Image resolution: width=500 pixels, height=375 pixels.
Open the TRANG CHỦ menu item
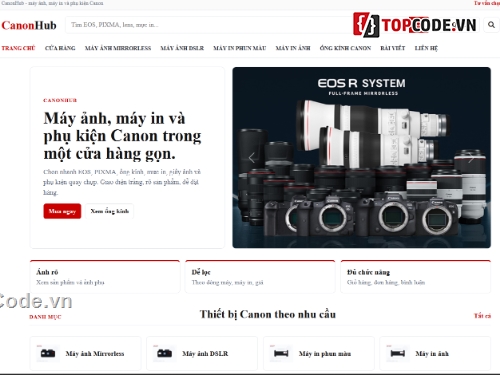click(18, 48)
